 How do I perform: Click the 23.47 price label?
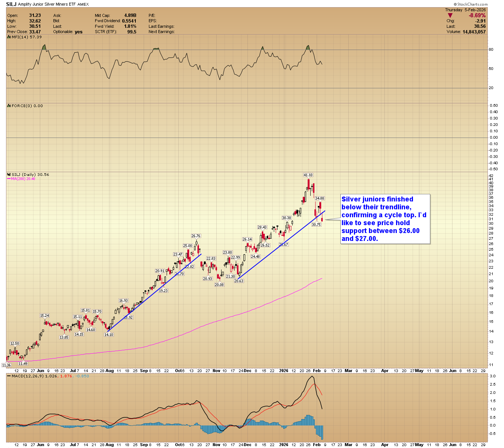178,254
